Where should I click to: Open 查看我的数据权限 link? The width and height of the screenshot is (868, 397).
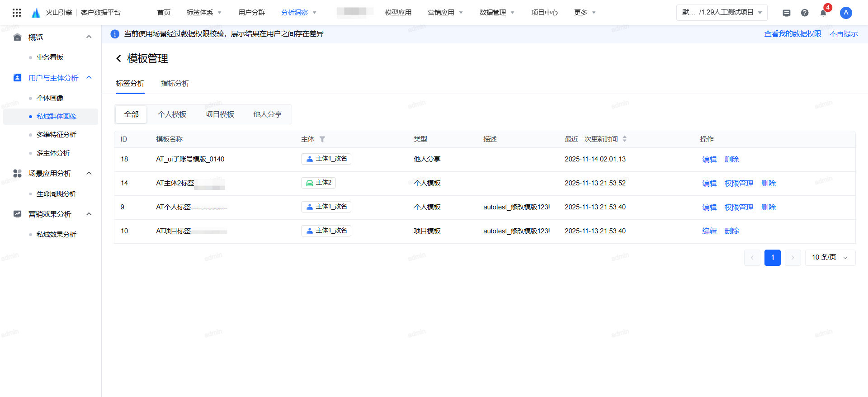tap(793, 34)
